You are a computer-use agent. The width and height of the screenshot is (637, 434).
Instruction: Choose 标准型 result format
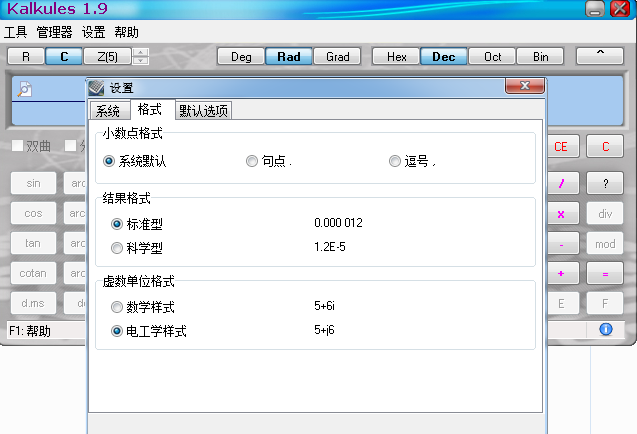[x=117, y=224]
